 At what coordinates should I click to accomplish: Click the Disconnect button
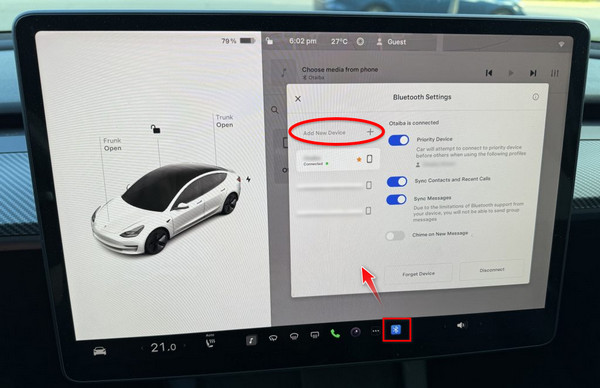tap(492, 270)
